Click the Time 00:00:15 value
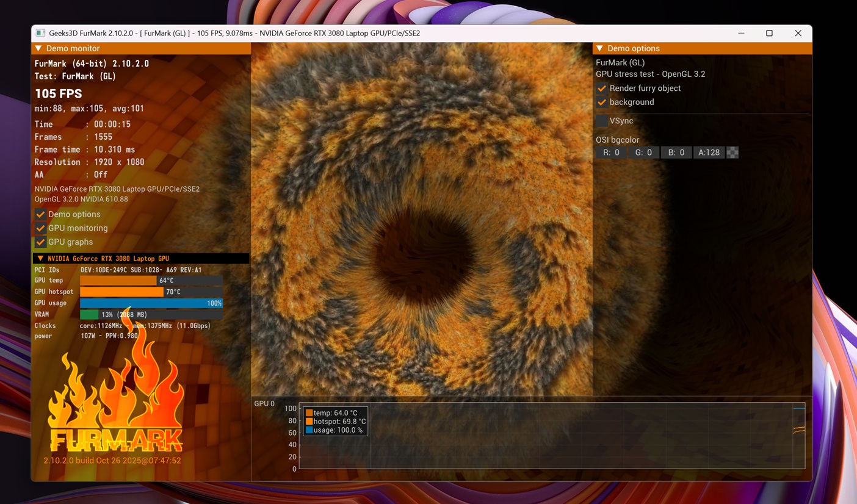The image size is (857, 504). 112,124
